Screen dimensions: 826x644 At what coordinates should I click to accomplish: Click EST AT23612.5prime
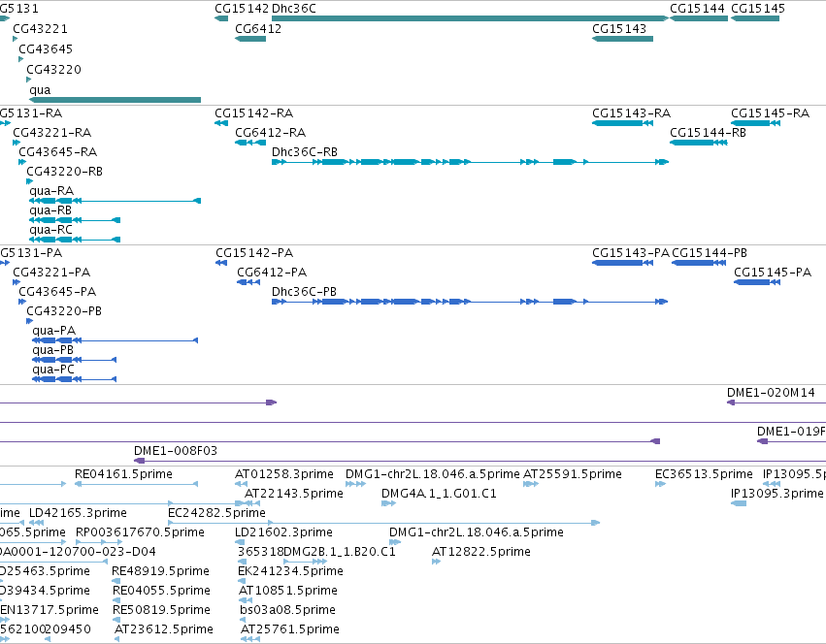coord(164,630)
